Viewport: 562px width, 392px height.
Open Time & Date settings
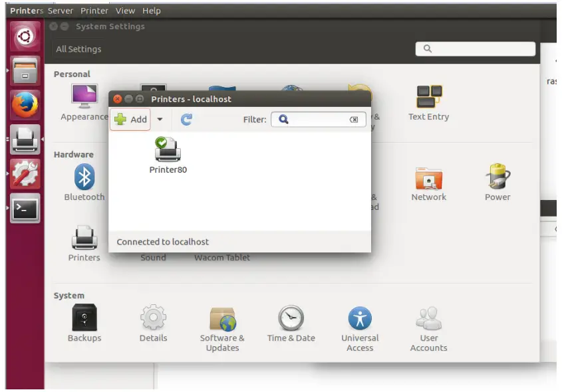pyautogui.click(x=291, y=324)
